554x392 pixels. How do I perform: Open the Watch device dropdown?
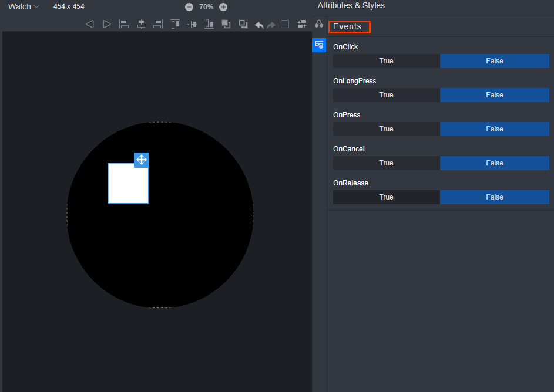(x=23, y=7)
